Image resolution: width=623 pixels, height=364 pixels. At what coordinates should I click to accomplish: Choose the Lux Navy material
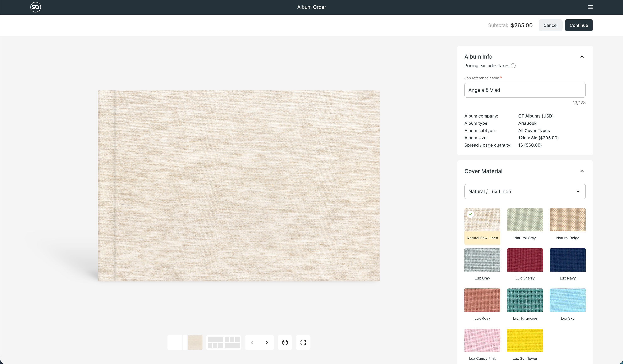[567, 260]
